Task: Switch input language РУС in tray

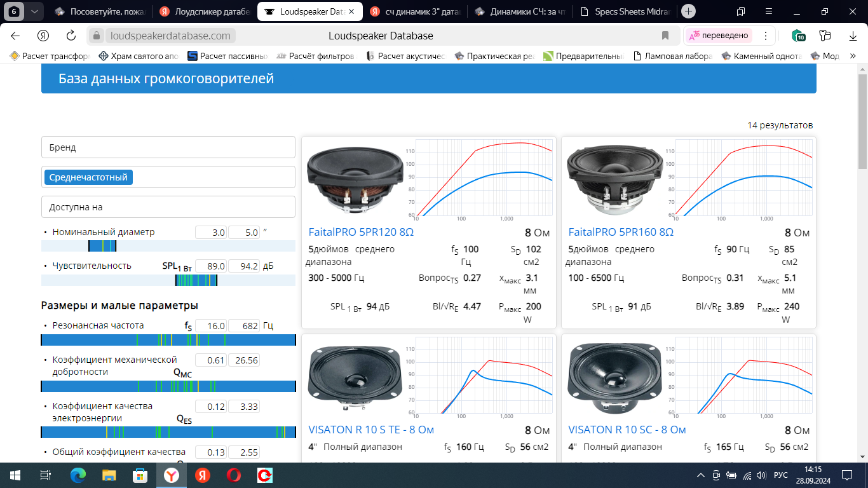Action: 780,475
